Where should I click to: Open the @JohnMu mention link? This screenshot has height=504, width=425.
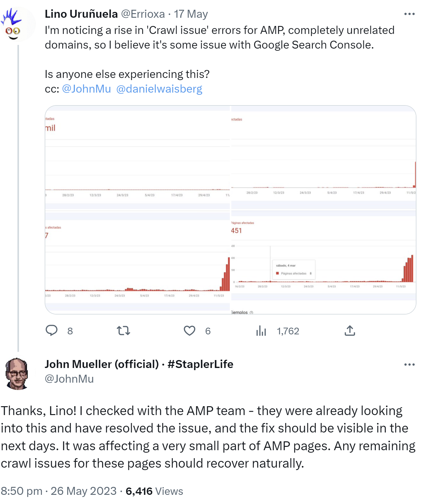[x=86, y=89]
